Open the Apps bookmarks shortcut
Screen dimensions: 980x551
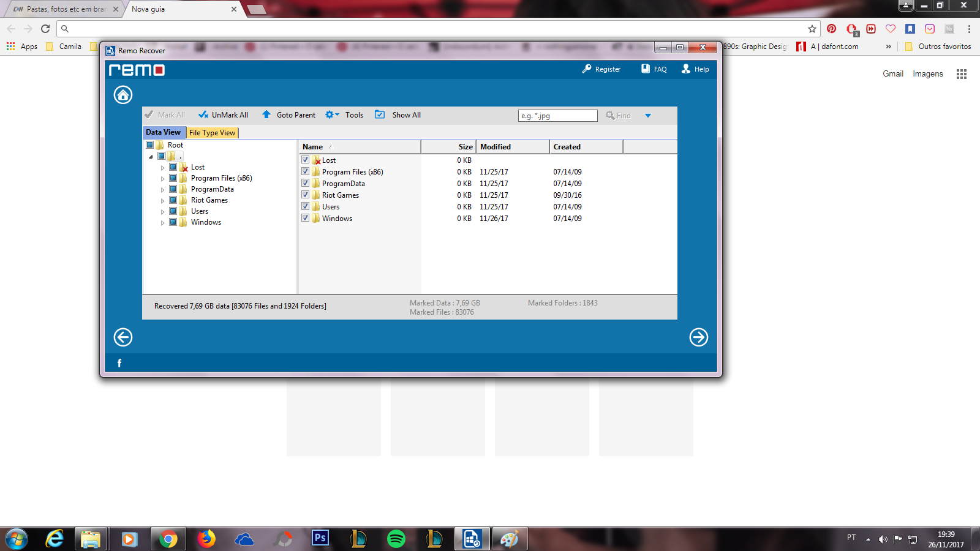(x=22, y=47)
